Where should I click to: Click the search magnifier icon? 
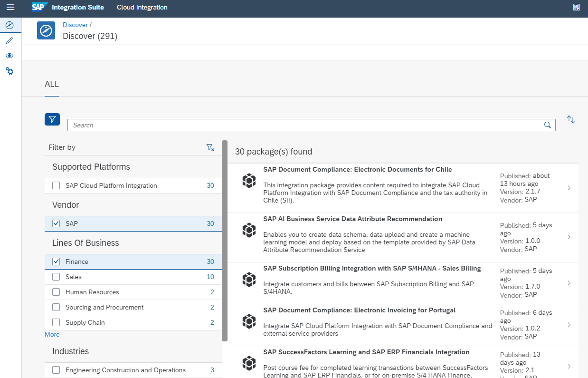[x=548, y=125]
